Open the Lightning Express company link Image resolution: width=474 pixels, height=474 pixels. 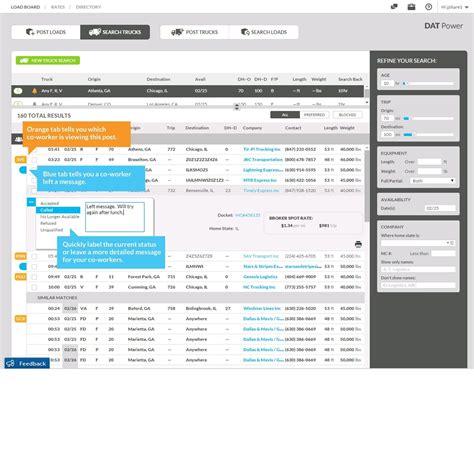(x=263, y=170)
